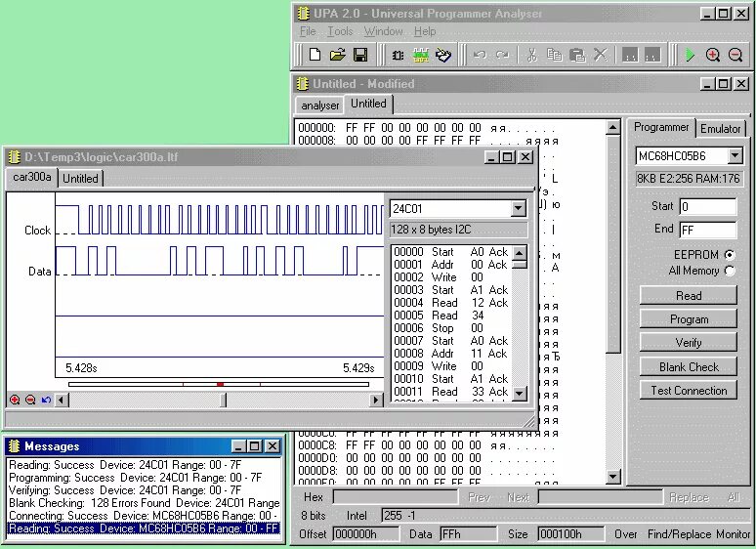The width and height of the screenshot is (756, 549).
Task: Click the Delete X toolbar icon
Action: (x=601, y=55)
